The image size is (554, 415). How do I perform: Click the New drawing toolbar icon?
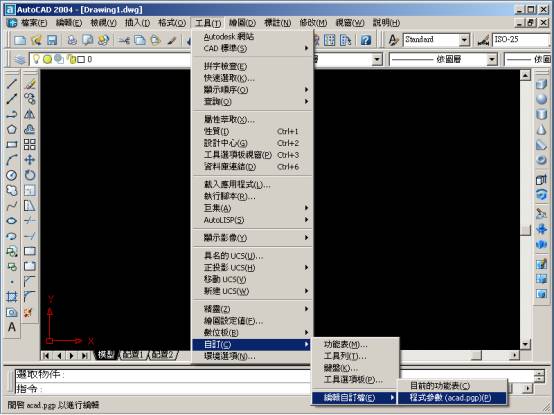coord(20,40)
